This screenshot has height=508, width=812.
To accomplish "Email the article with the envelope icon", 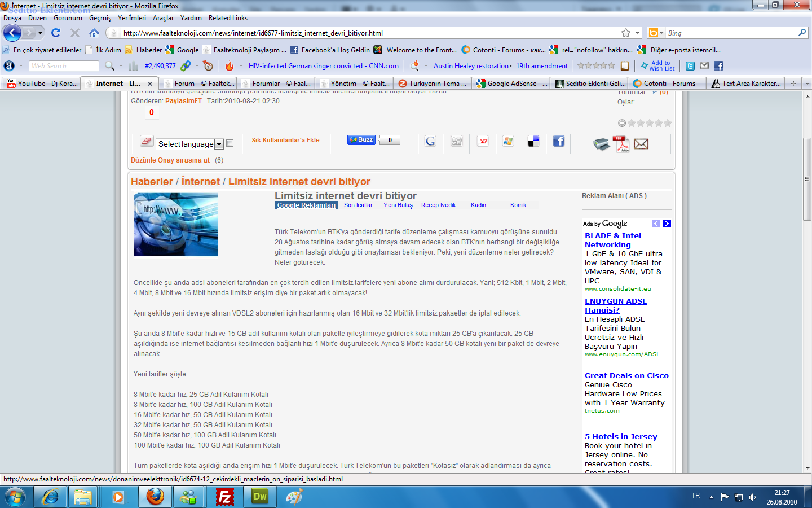I will 641,144.
